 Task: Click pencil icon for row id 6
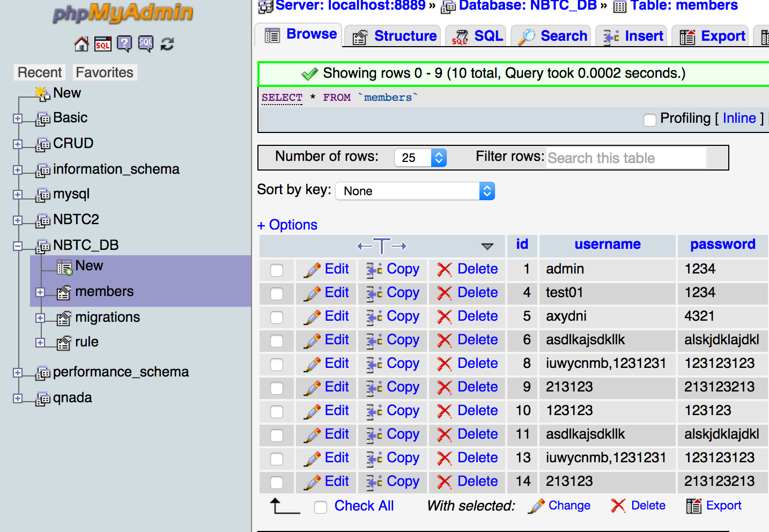pyautogui.click(x=312, y=341)
